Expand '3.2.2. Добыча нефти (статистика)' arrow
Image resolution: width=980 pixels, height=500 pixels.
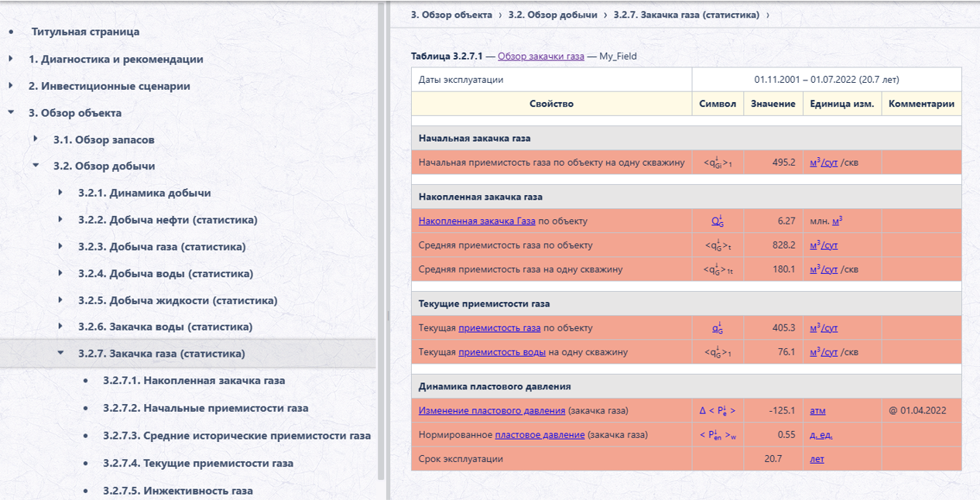click(x=60, y=220)
